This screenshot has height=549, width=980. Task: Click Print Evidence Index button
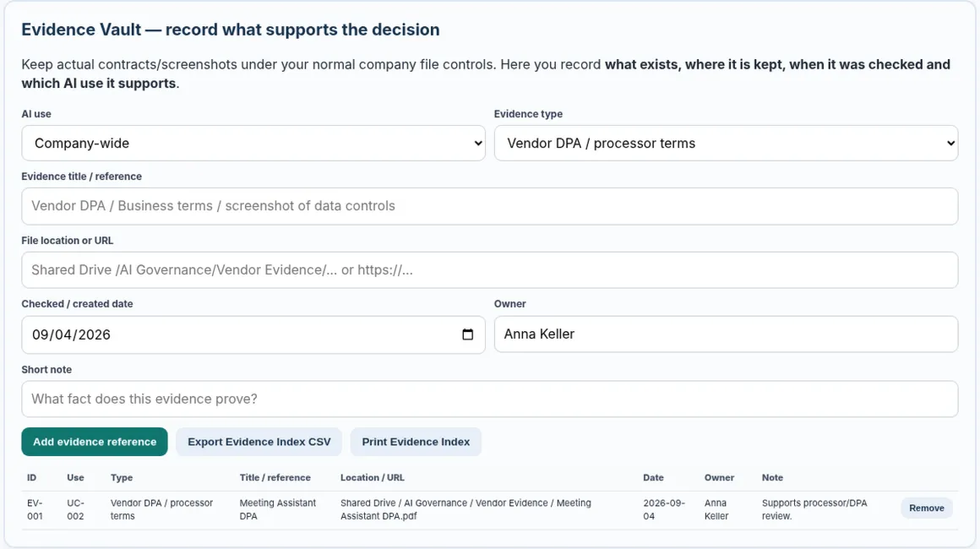(x=416, y=442)
